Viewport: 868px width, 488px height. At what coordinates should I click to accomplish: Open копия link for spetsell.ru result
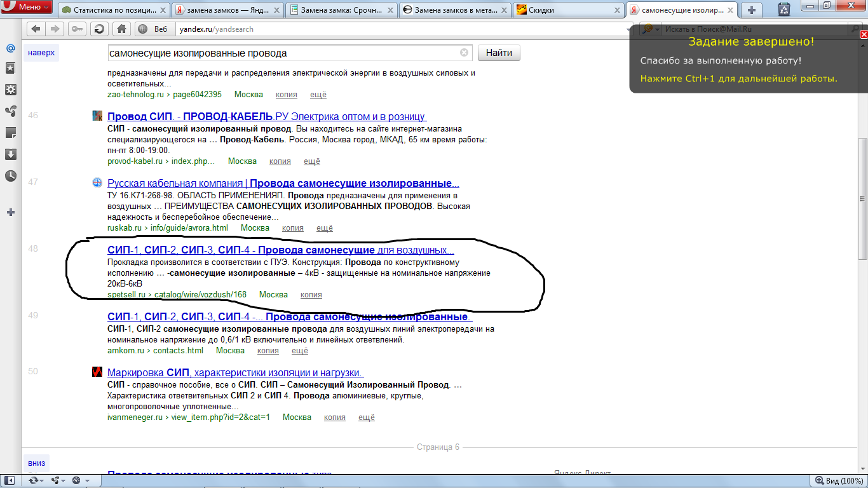(311, 295)
